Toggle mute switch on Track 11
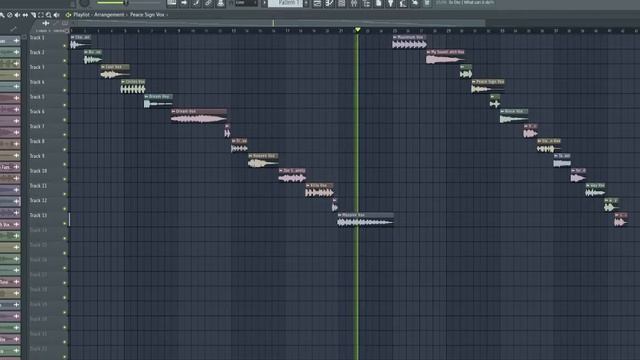 pos(64,194)
